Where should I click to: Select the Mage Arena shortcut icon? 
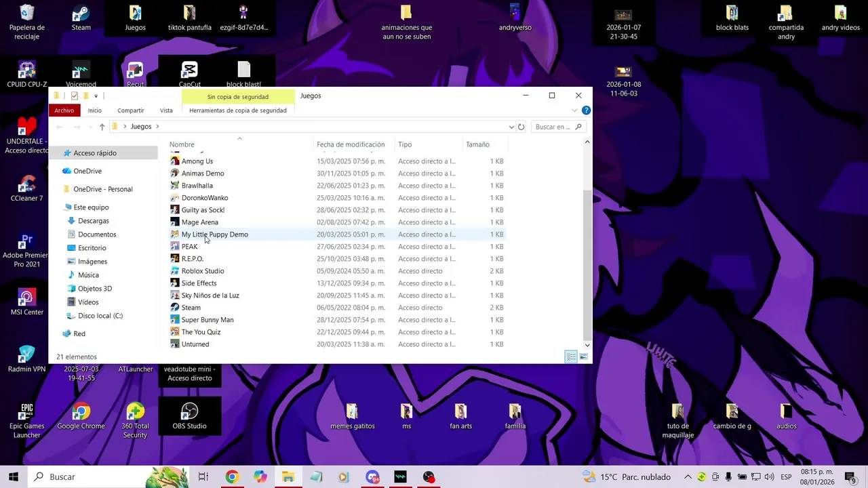175,222
